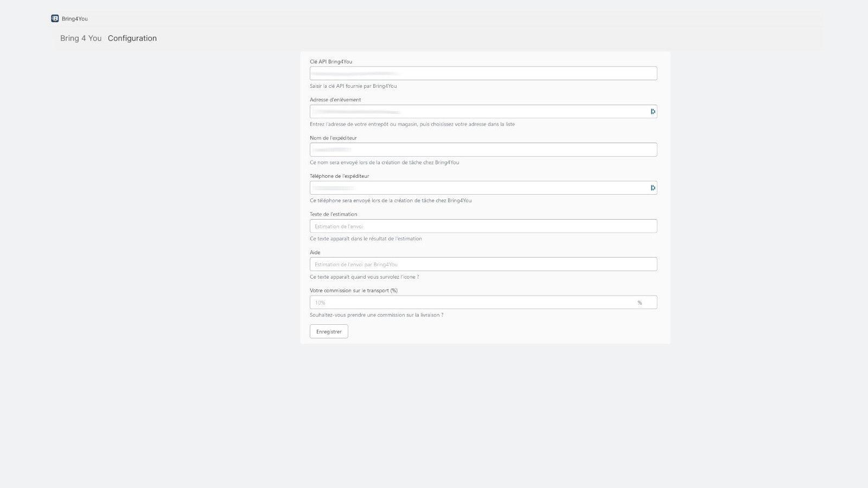
Task: Click the Clé API Bring4You input field
Action: coord(483,73)
